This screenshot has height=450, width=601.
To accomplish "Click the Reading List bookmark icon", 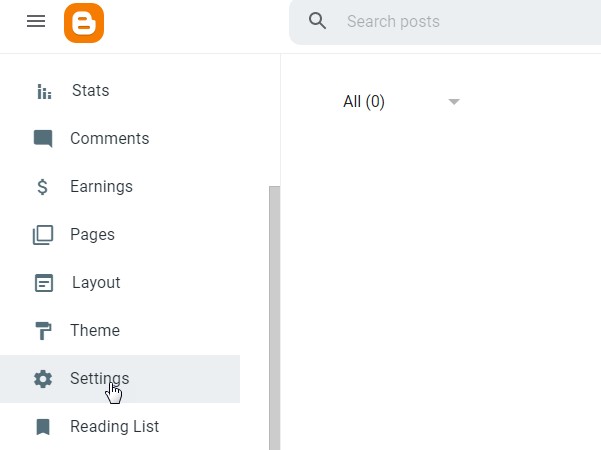I will pyautogui.click(x=43, y=427).
